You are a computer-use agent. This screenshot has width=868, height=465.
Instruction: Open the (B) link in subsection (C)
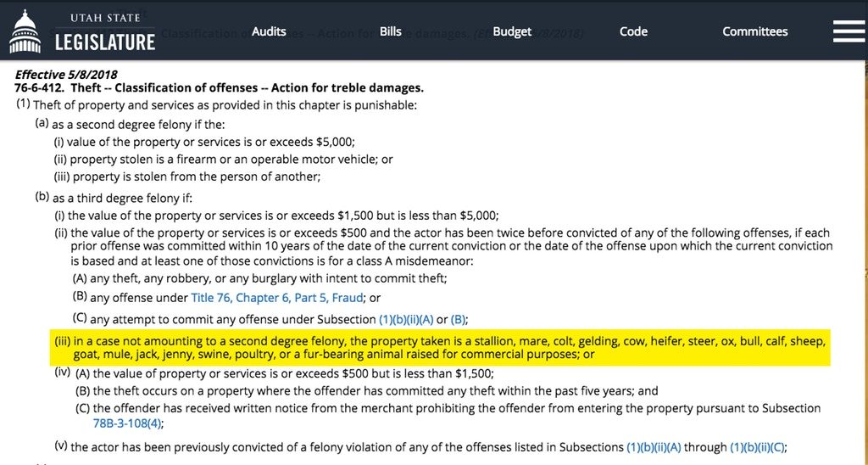pos(458,320)
